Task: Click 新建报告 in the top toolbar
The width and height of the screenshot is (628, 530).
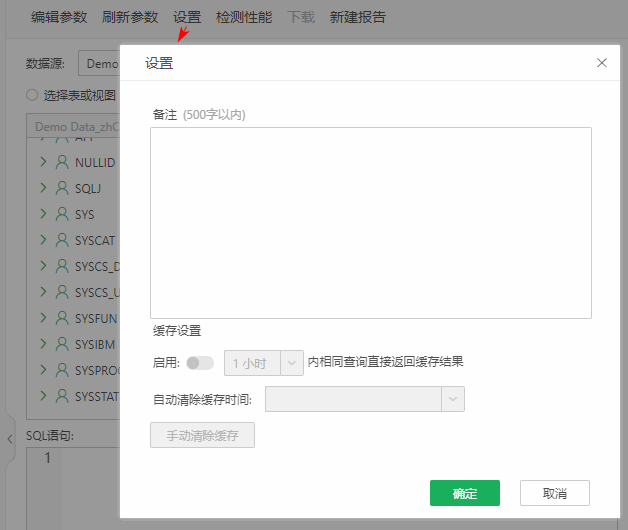Action: coord(358,17)
